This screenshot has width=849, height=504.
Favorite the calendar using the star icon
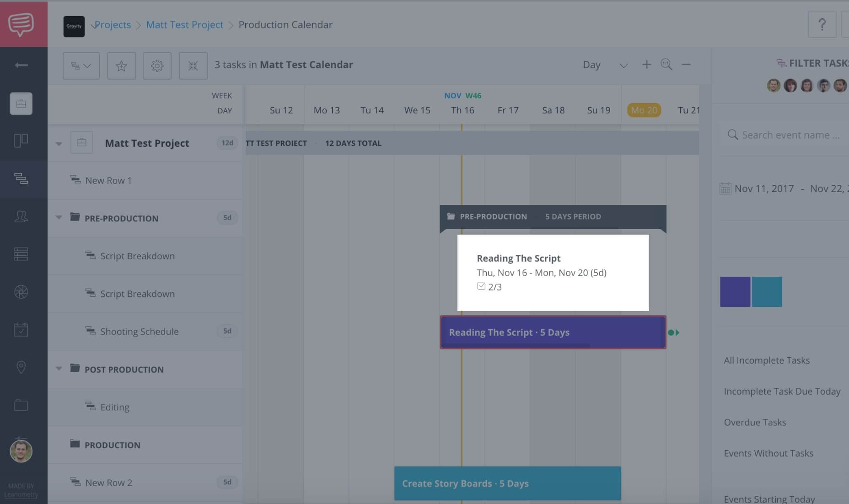[121, 65]
